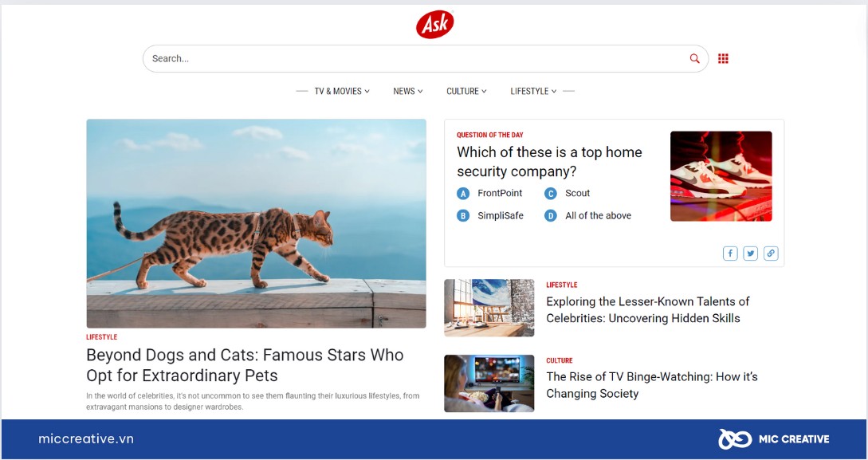Share question via Facebook icon
This screenshot has height=460, width=868.
point(730,254)
